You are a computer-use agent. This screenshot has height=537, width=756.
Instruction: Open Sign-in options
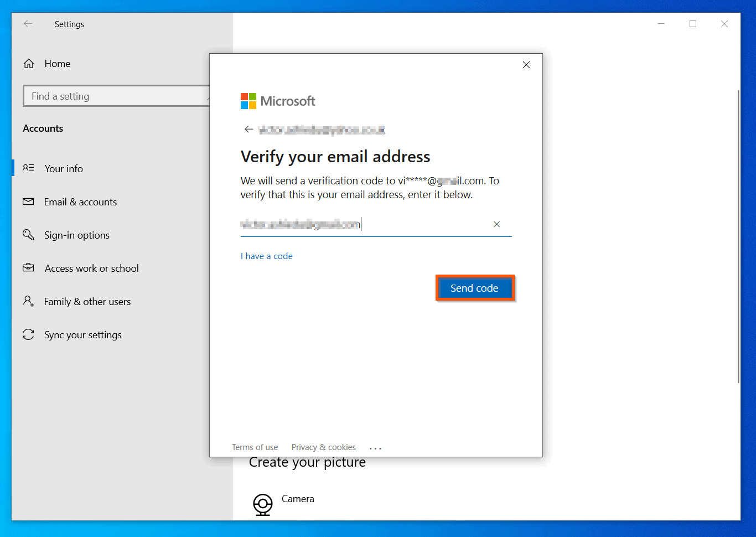tap(77, 235)
